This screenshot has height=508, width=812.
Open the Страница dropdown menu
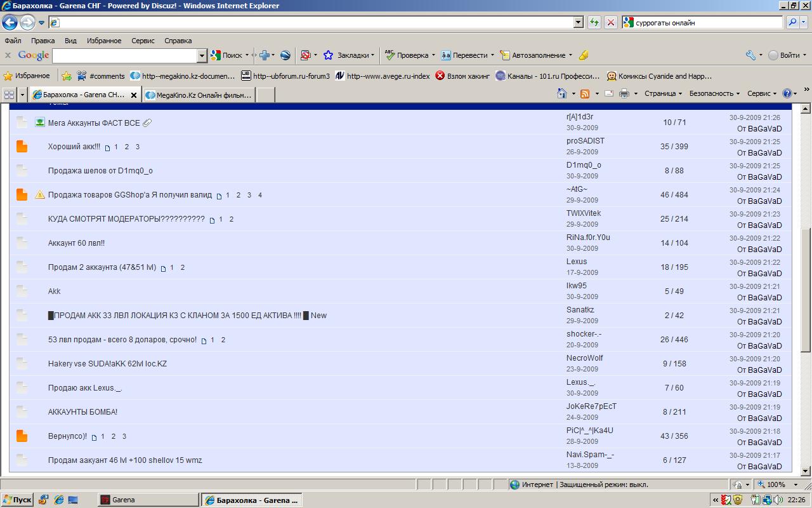coord(663,93)
